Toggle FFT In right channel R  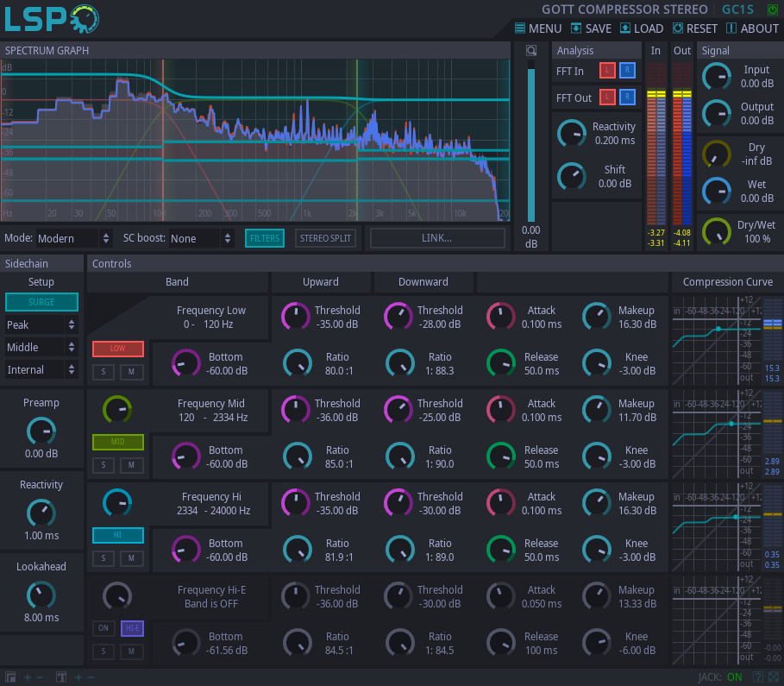coord(627,71)
